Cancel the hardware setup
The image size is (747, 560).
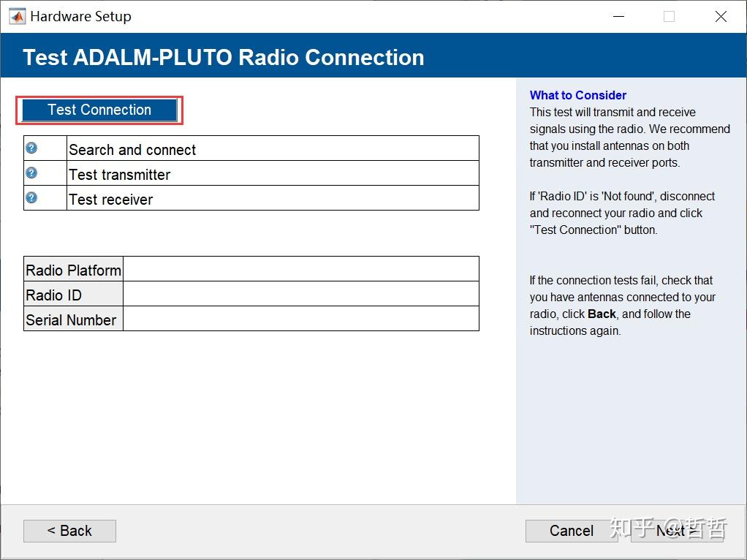click(x=571, y=531)
